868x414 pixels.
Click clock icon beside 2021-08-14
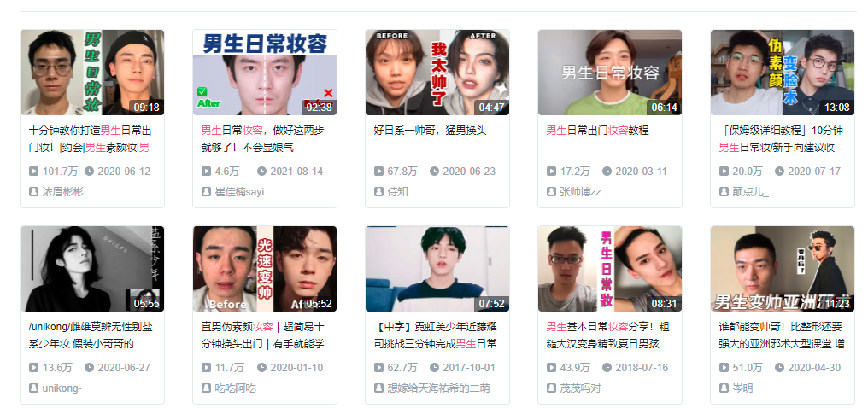(261, 172)
